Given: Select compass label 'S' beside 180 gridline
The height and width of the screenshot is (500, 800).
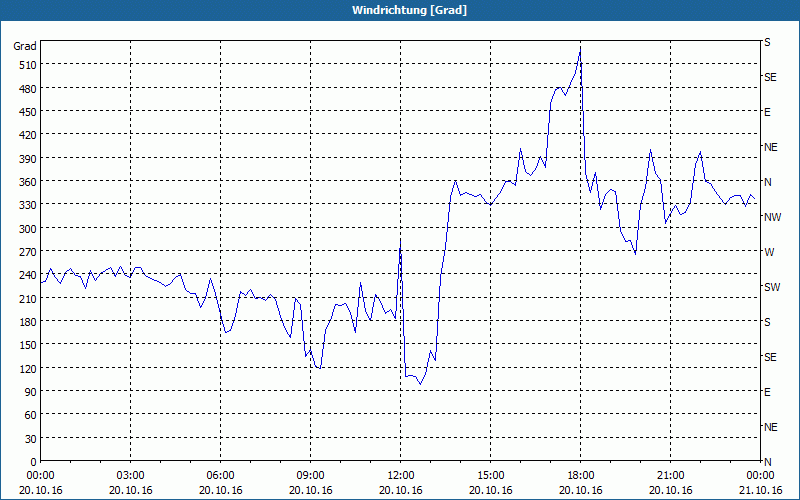Looking at the screenshot, I should (x=767, y=322).
